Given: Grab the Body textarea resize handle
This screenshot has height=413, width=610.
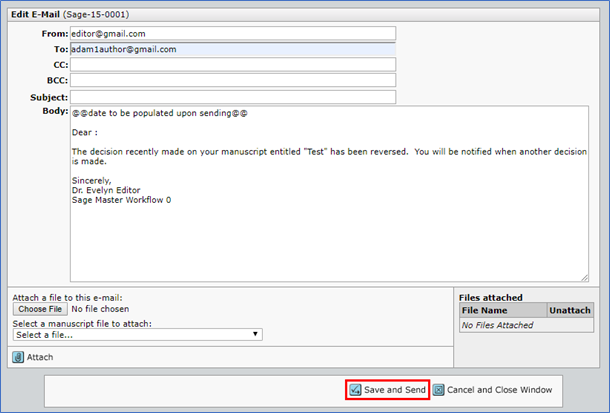Looking at the screenshot, I should pos(584,277).
